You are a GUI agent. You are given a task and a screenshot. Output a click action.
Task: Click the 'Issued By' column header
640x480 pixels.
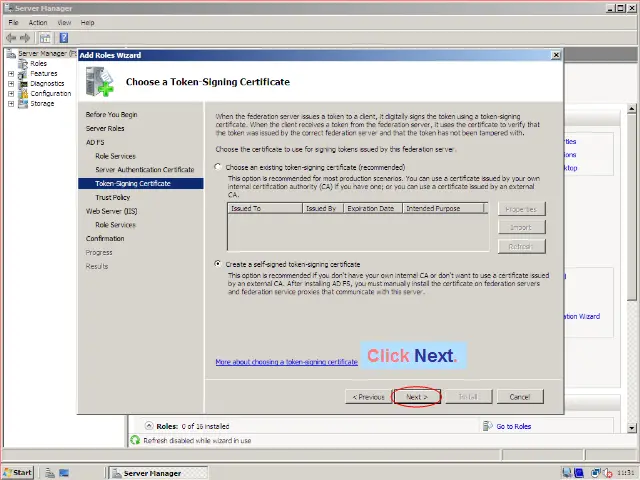(x=323, y=209)
